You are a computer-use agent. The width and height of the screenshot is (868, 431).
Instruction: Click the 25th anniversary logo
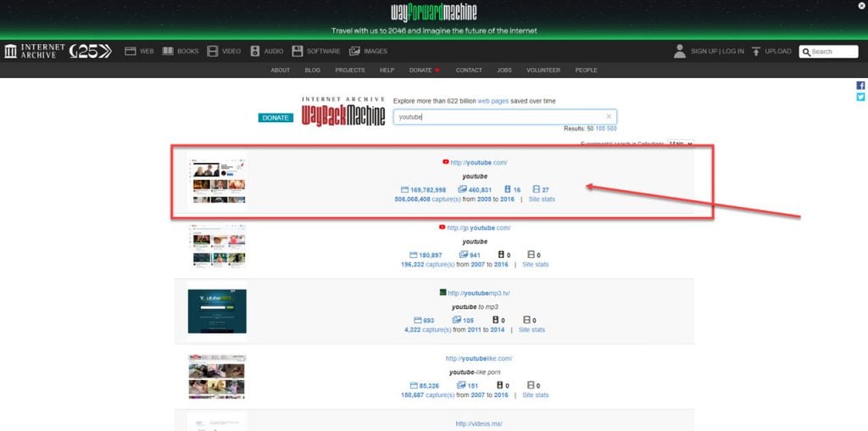pos(91,51)
